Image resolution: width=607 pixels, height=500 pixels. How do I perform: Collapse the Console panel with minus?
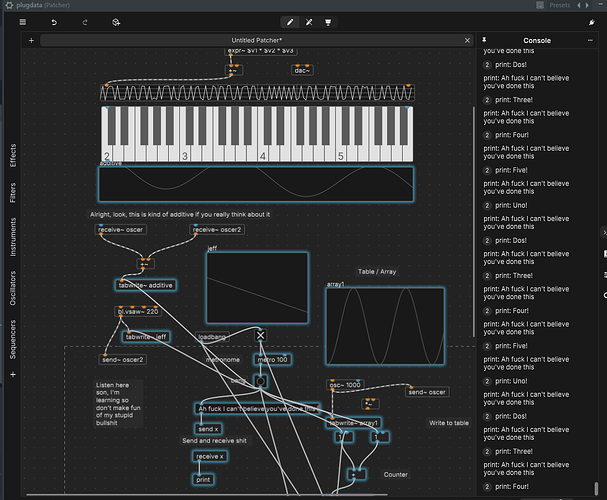[590, 40]
